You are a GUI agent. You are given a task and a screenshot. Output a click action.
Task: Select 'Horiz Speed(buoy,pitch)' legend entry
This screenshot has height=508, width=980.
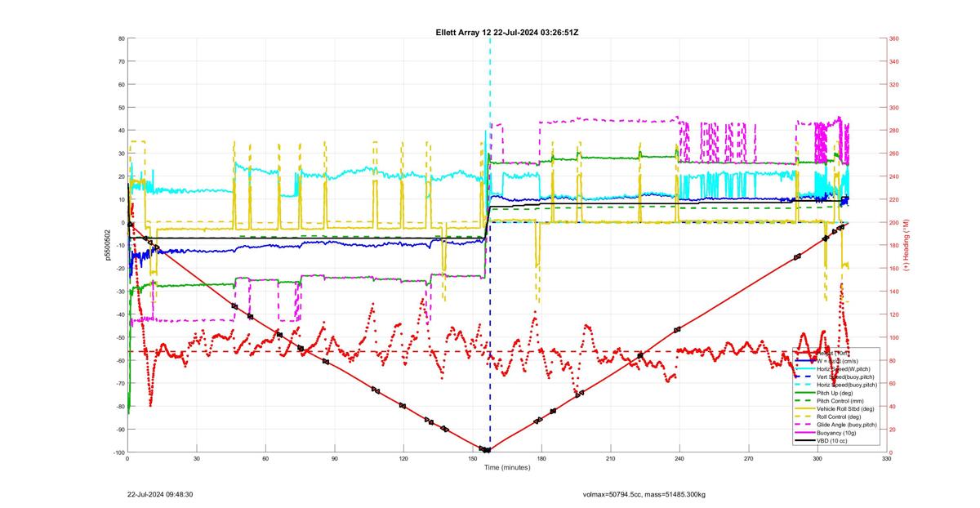click(847, 385)
